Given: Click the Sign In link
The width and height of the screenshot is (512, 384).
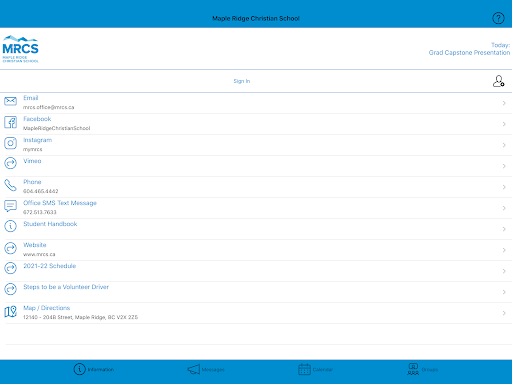Looking at the screenshot, I should pos(242,81).
